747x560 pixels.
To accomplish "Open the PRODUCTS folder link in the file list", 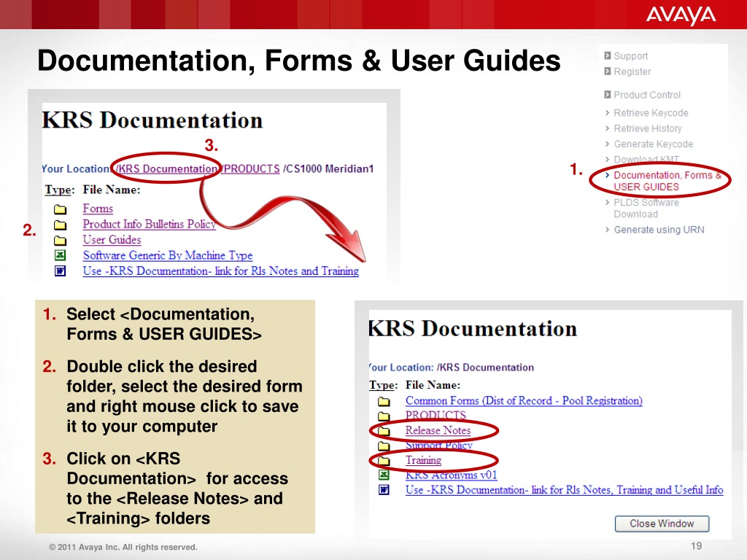I will pyautogui.click(x=436, y=415).
